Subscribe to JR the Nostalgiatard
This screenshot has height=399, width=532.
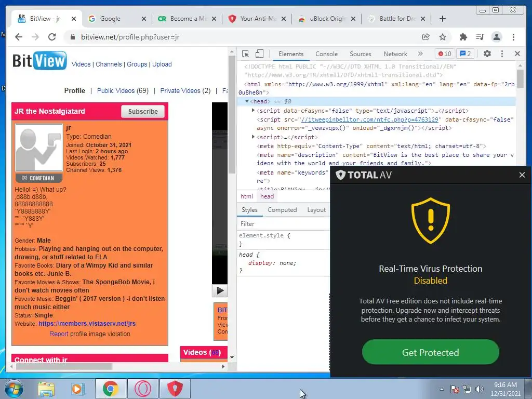coord(143,112)
